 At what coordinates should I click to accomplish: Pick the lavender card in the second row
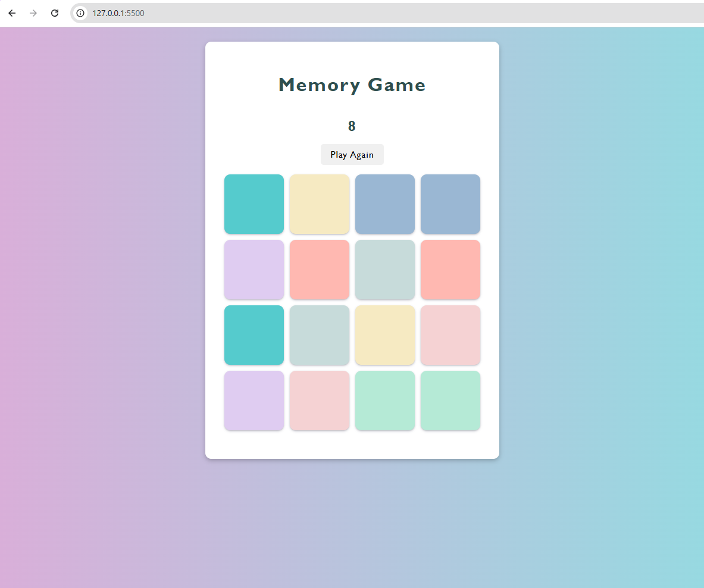tap(254, 270)
